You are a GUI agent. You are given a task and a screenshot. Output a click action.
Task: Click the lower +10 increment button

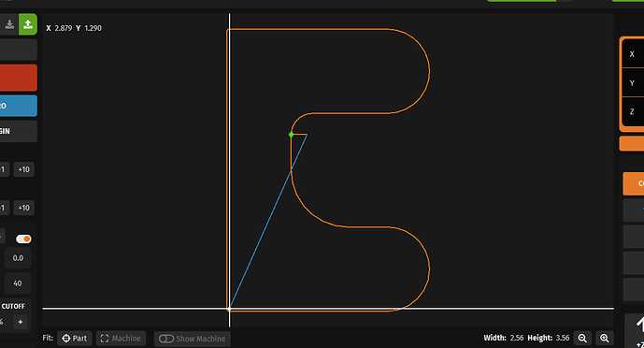23,208
